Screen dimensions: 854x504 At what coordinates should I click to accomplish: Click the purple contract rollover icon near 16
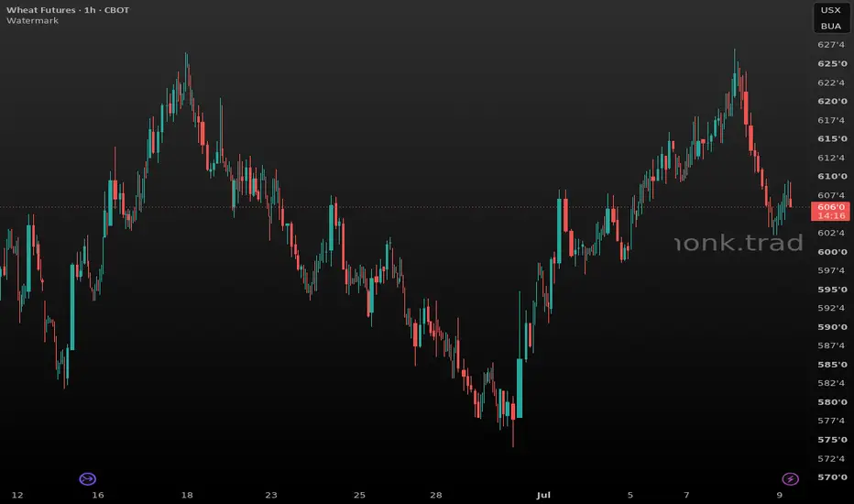88,479
